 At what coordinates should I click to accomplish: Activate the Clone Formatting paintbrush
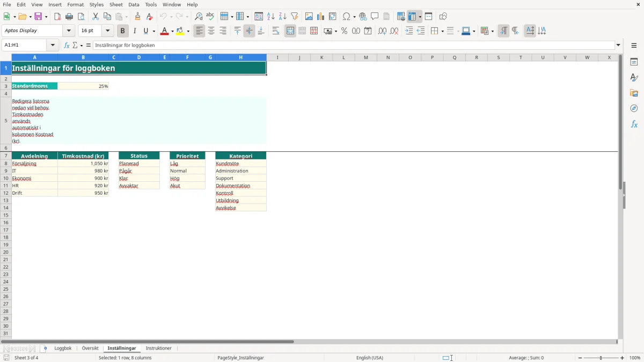coord(138,17)
